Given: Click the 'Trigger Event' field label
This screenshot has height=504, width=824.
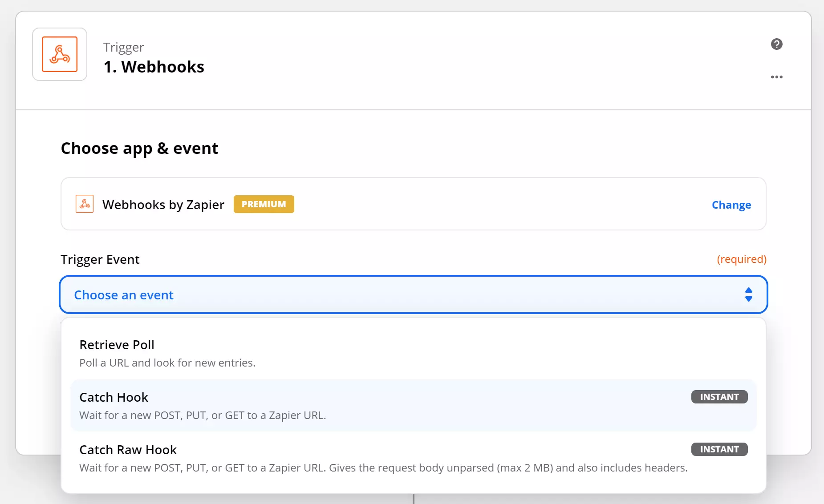Looking at the screenshot, I should tap(100, 259).
